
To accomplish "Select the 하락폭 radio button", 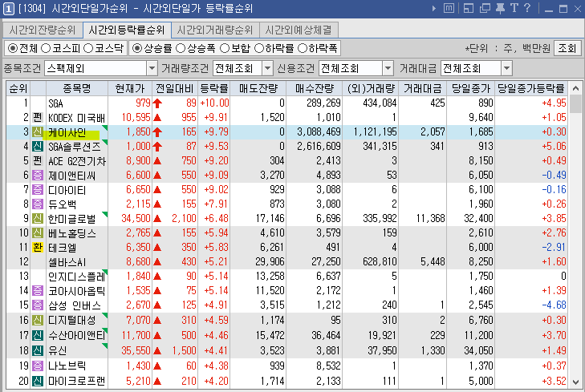I will coord(303,48).
